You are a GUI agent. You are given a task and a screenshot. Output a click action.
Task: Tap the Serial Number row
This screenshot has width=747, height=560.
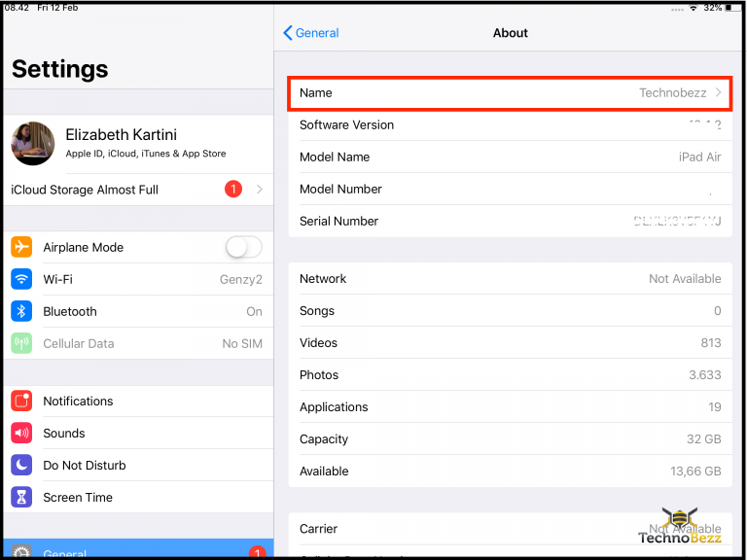[511, 221]
